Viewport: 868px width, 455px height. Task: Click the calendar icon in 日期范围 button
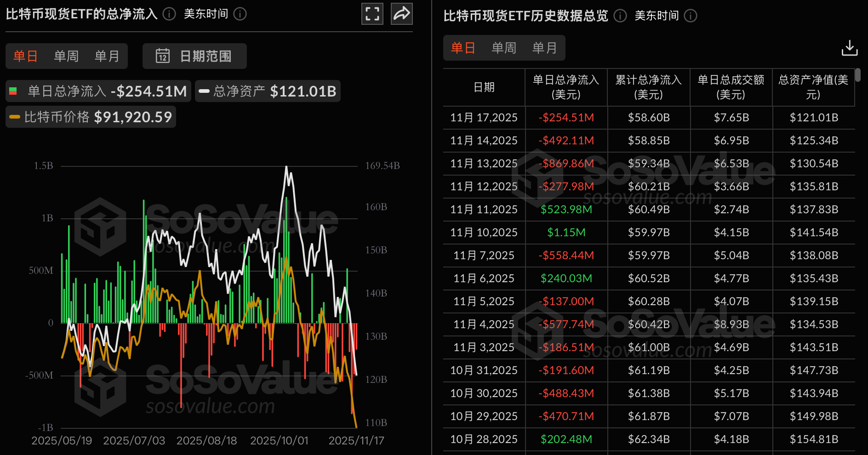click(163, 56)
